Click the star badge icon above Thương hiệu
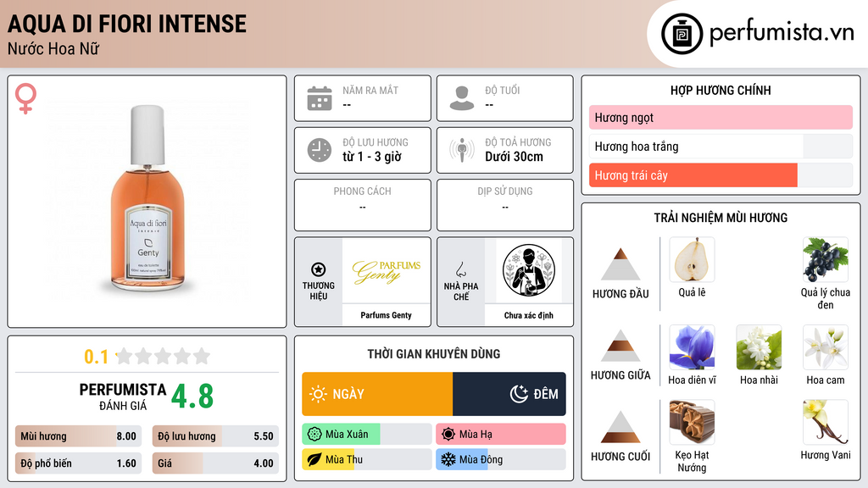The image size is (868, 488). 319,269
